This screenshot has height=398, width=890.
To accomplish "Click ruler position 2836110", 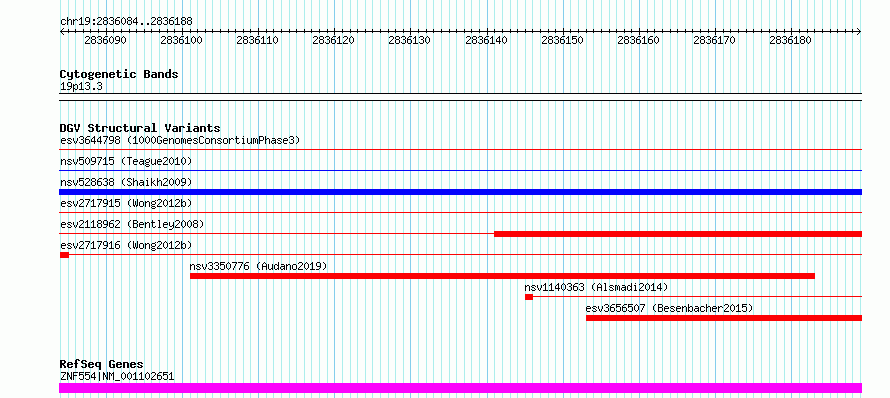I will (x=258, y=41).
